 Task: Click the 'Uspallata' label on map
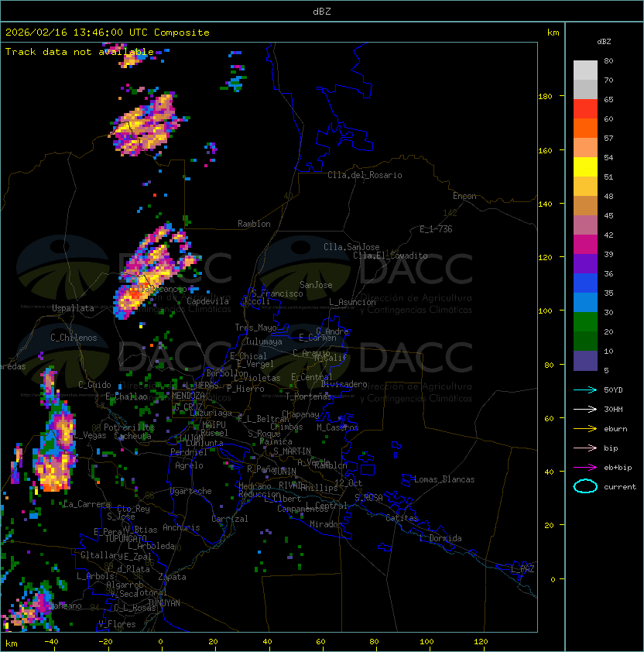73,308
